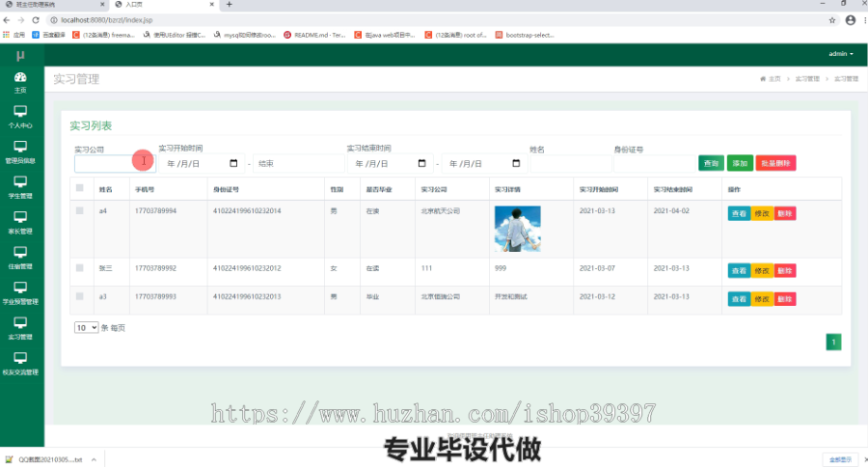Screen dimensions: 868x467
Task: Click 修改 for row a4
Action: point(762,213)
